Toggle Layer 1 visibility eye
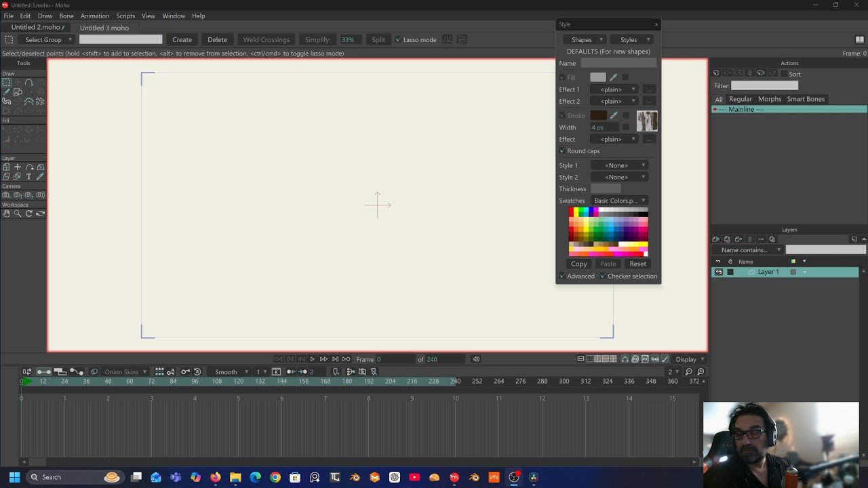 719,272
